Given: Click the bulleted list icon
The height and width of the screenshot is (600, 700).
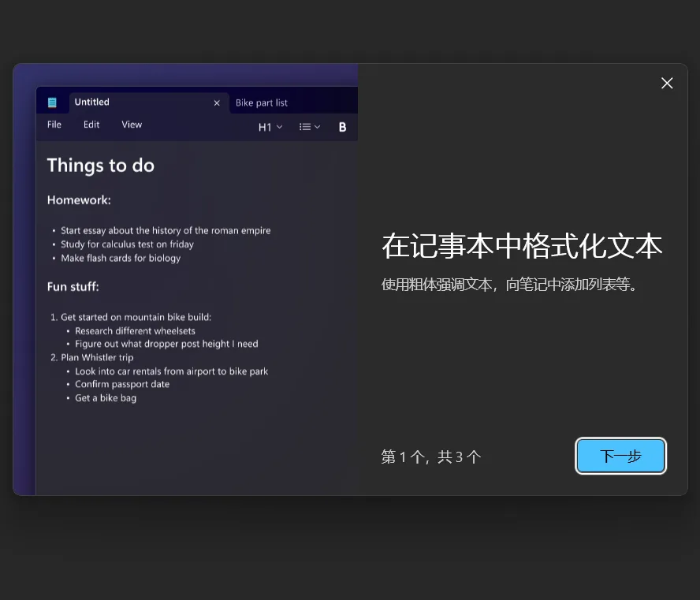Looking at the screenshot, I should [x=305, y=127].
